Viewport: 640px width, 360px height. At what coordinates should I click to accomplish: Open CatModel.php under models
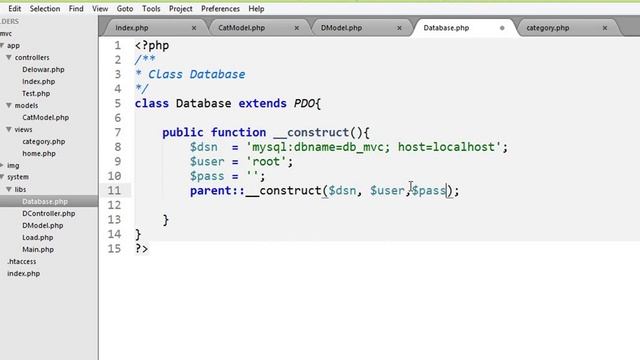pos(45,118)
